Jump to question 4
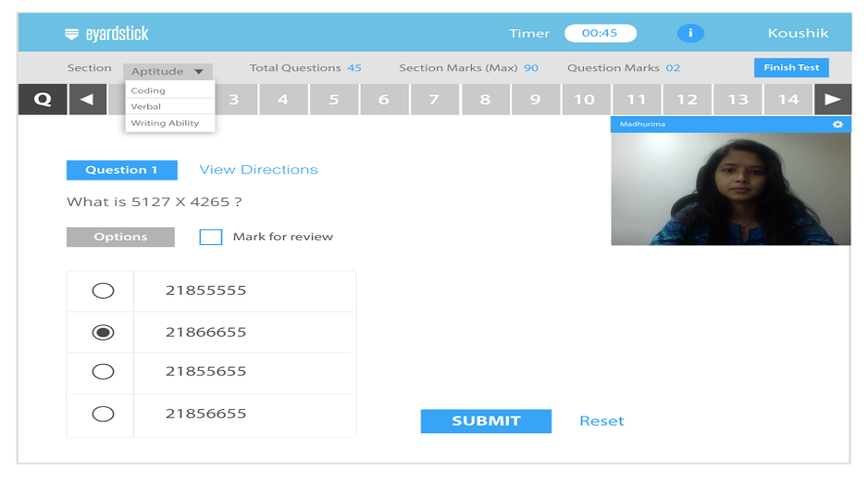 coord(284,100)
